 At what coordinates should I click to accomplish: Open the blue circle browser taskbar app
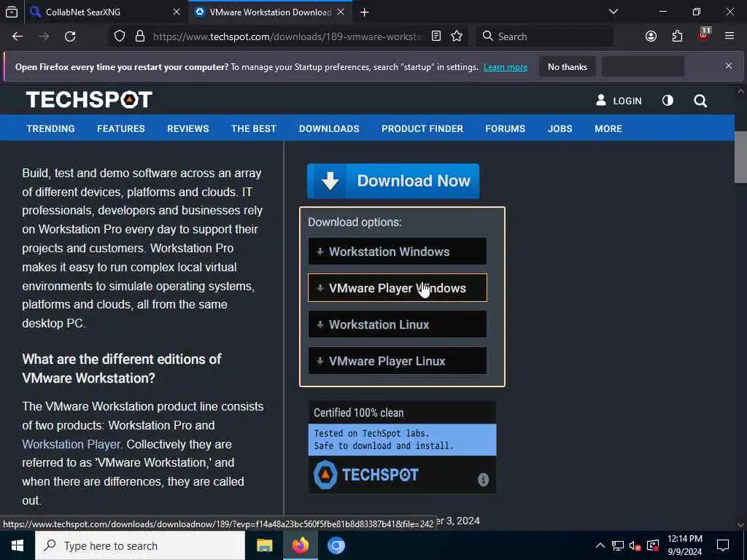click(x=336, y=545)
